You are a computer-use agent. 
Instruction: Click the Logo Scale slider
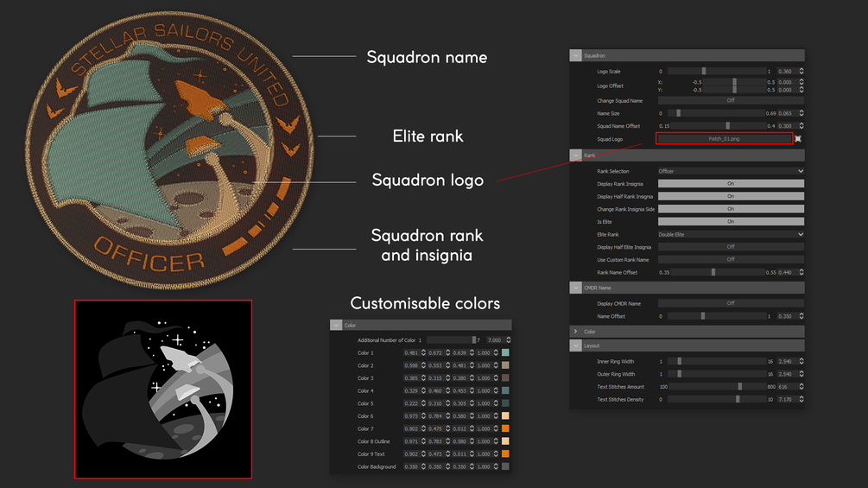pyautogui.click(x=716, y=72)
